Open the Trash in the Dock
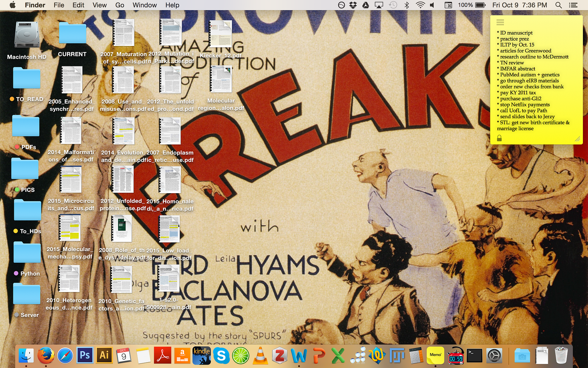Image resolution: width=588 pixels, height=368 pixels. point(561,356)
